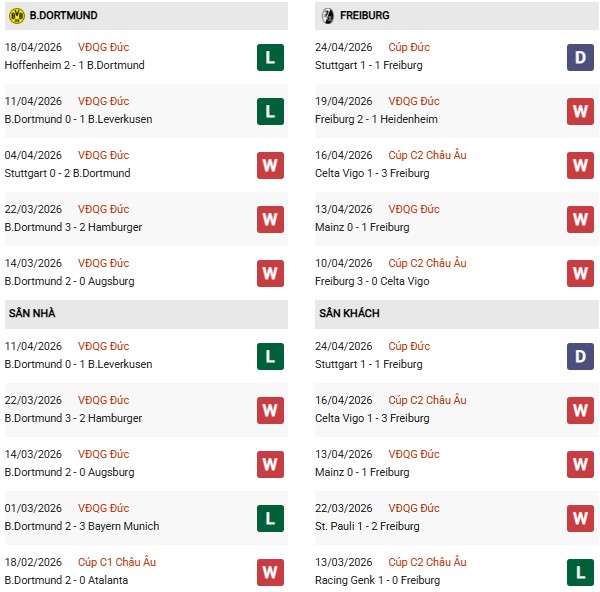Click the Borussia Dortmund club logo
This screenshot has height=592, width=600.
point(16,15)
